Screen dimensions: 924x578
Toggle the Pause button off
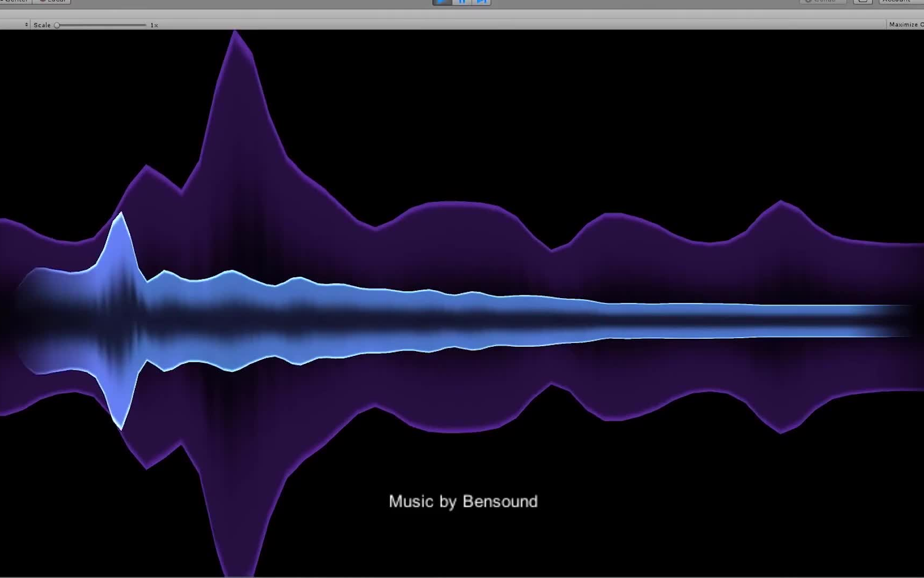463,2
